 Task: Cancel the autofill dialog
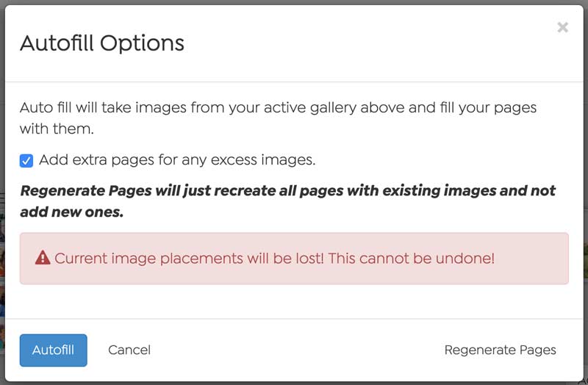pyautogui.click(x=129, y=350)
